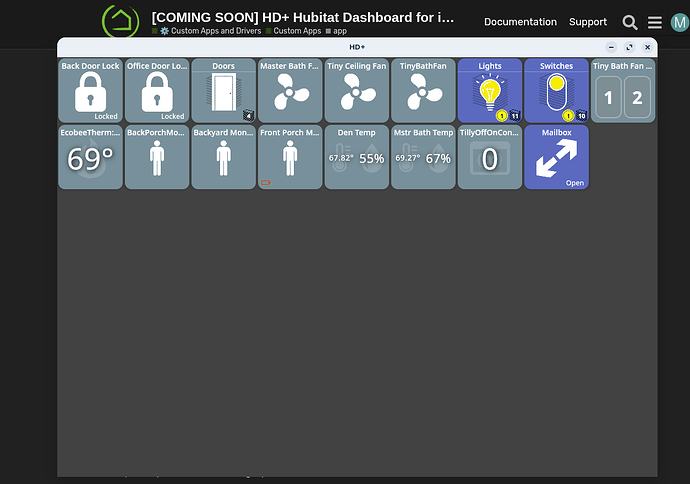Toggle the Tiny Ceiling Fan tile
The image size is (690, 484).
pos(357,91)
